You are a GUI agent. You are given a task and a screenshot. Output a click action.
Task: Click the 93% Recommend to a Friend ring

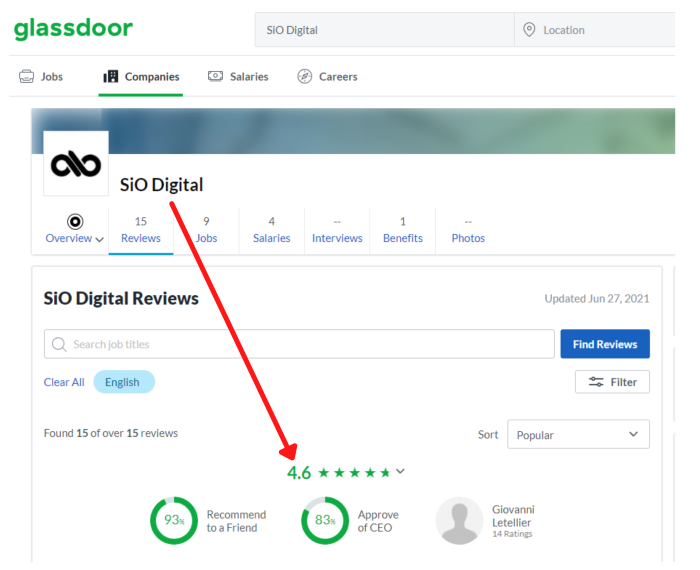[x=174, y=520]
